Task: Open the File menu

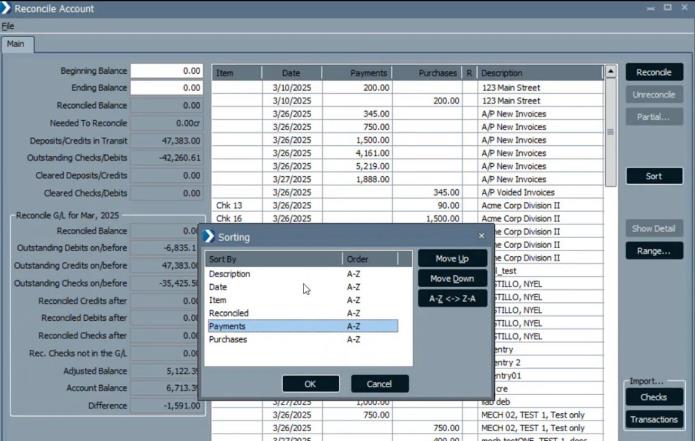Action: point(8,26)
